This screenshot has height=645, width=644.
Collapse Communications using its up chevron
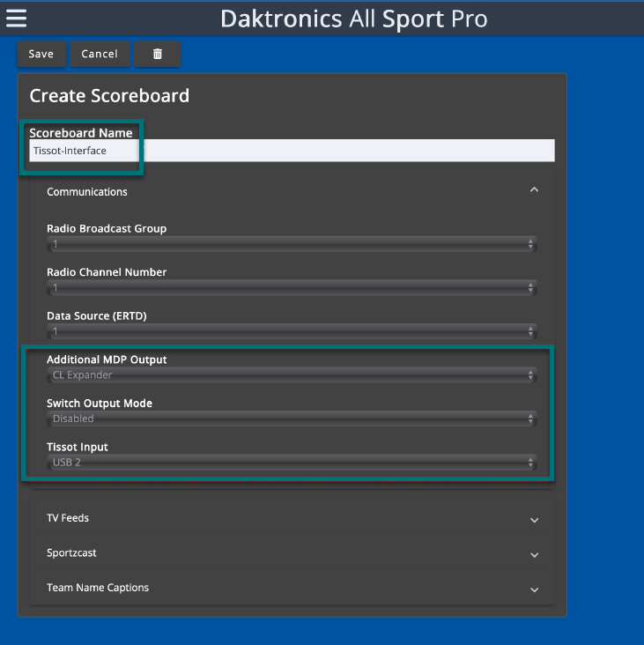pos(534,189)
